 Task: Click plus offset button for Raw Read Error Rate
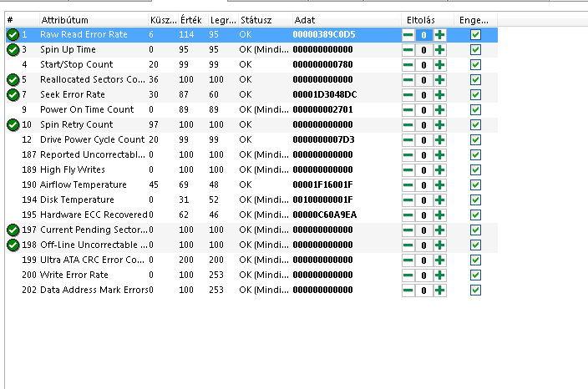440,35
